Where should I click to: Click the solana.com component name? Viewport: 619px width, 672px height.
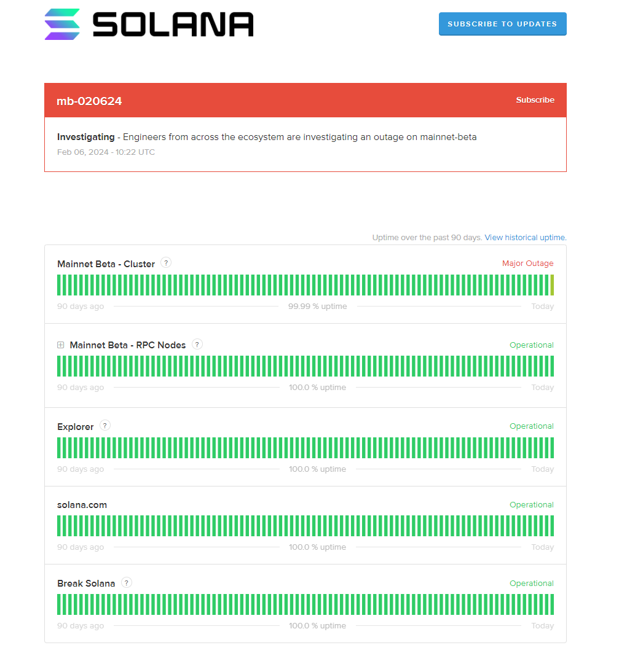[x=82, y=505]
